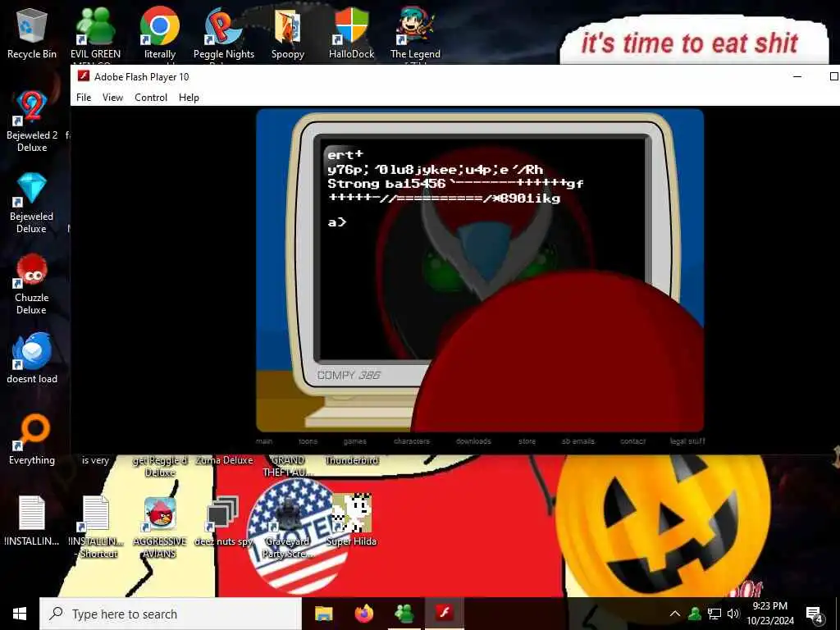Click the a> prompt on Compy screen
Screen dimensions: 840x630
(337, 221)
